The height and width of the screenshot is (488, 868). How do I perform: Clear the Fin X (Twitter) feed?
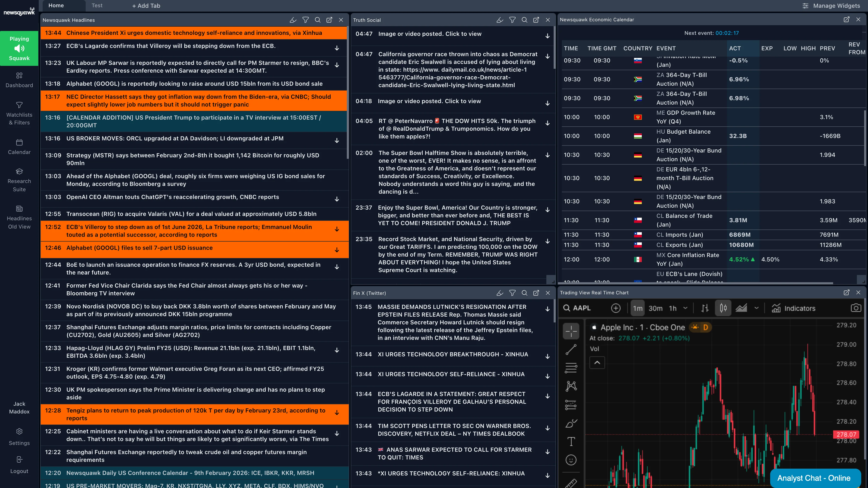click(499, 293)
